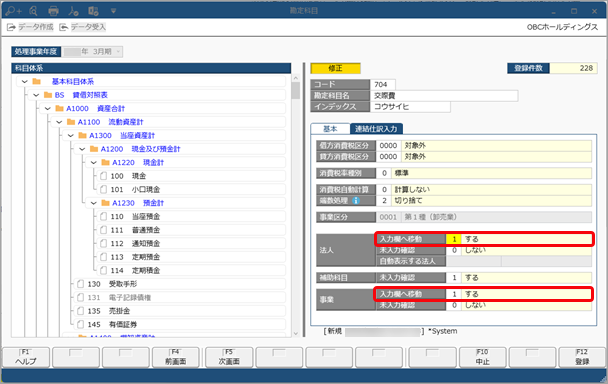This screenshot has width=608, height=384.
Task: Select the 113 定期預金 tree row
Action: pos(192,257)
